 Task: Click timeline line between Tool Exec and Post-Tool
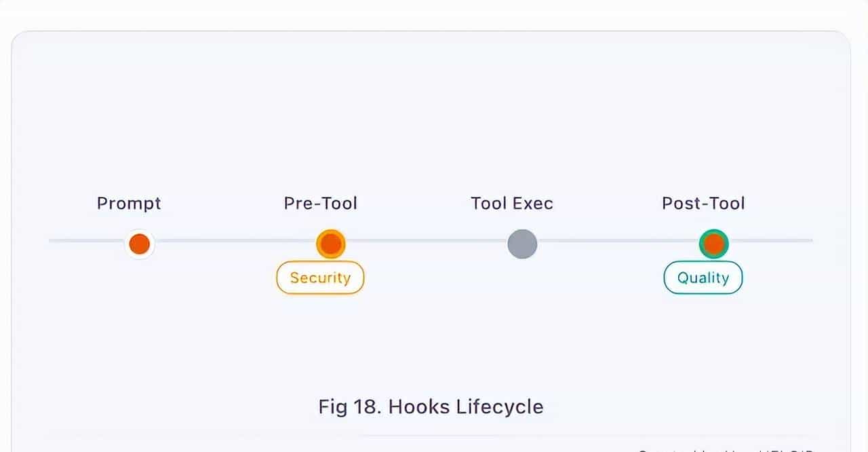pyautogui.click(x=618, y=240)
